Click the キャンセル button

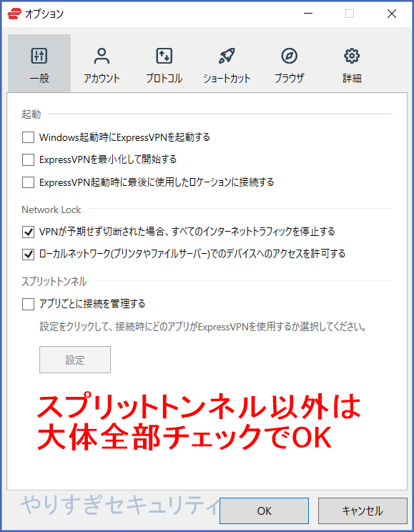click(x=363, y=511)
